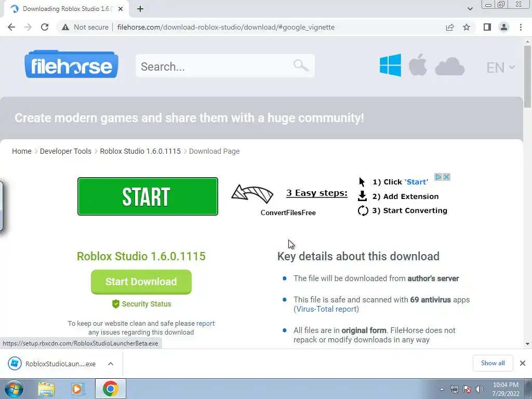Open a new browser tab
This screenshot has width=532, height=399.
point(140,9)
